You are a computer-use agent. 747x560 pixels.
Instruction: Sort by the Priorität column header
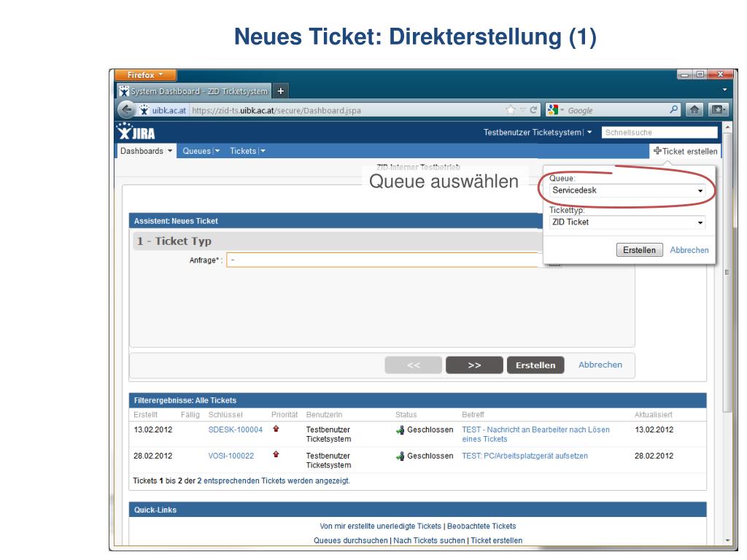pos(285,415)
